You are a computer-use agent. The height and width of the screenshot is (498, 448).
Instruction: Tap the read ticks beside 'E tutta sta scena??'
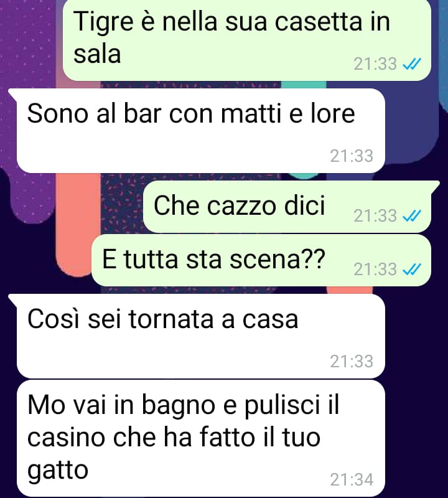[411, 270]
